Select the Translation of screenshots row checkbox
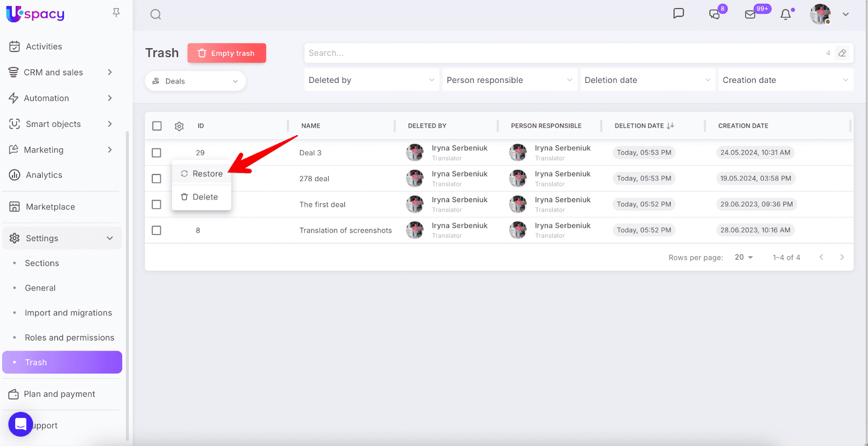This screenshot has height=446, width=868. (x=157, y=230)
